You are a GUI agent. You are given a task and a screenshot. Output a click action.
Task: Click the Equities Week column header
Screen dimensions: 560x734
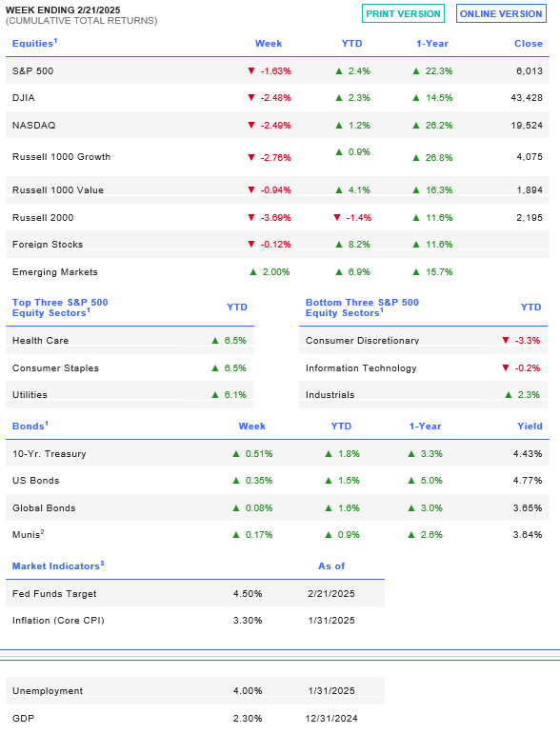tap(269, 43)
